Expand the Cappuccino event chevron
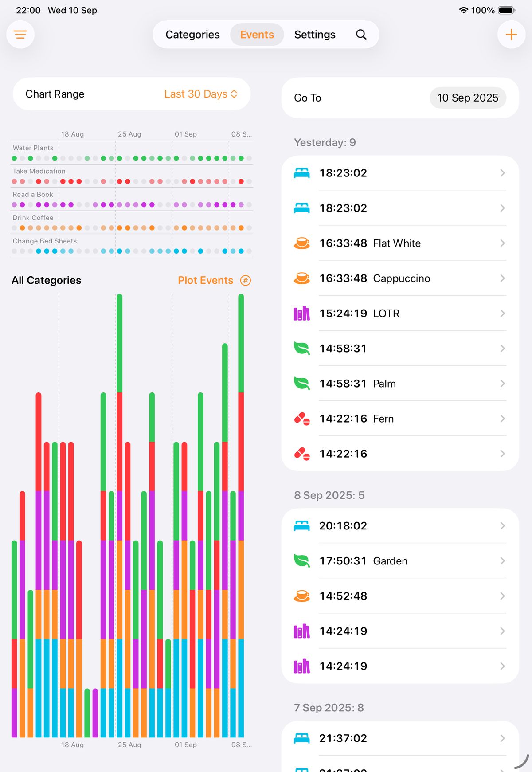 pyautogui.click(x=502, y=278)
